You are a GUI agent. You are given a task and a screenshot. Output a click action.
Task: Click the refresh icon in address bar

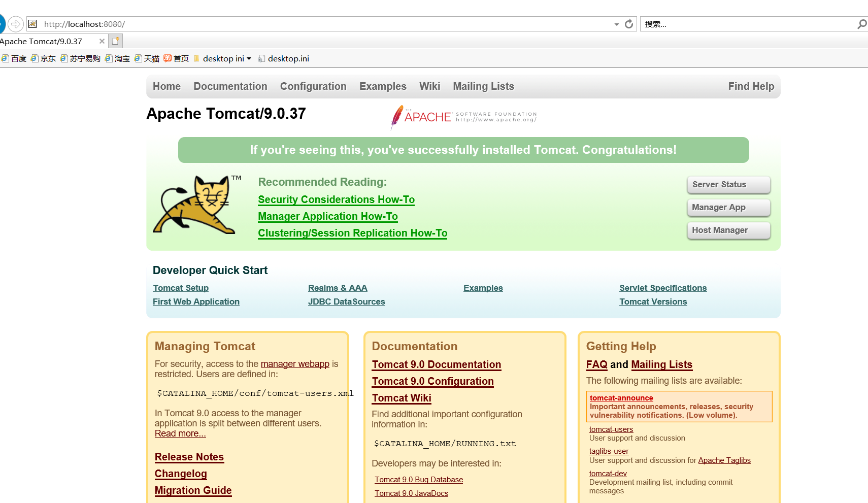(x=629, y=24)
